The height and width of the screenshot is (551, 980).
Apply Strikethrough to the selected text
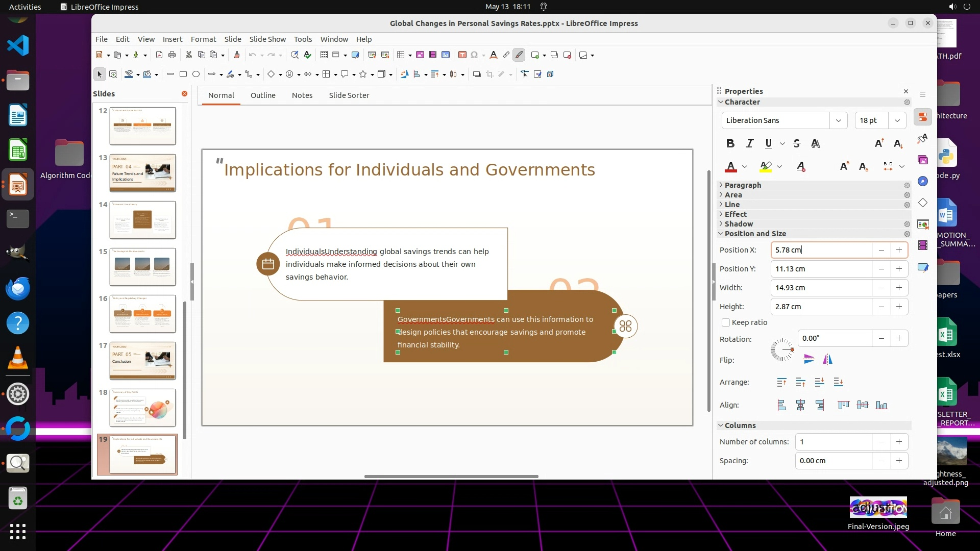coord(796,143)
